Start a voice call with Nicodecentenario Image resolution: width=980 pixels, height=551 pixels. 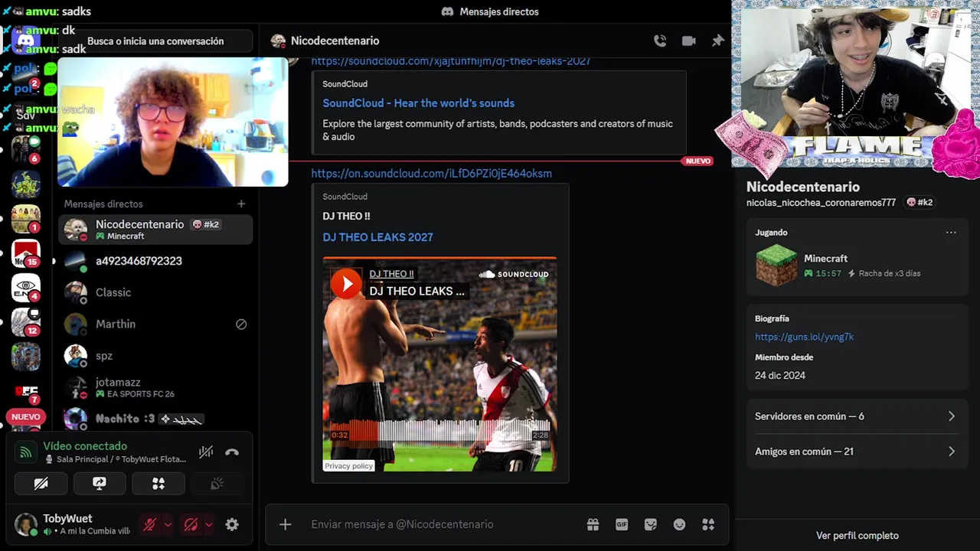pos(660,41)
